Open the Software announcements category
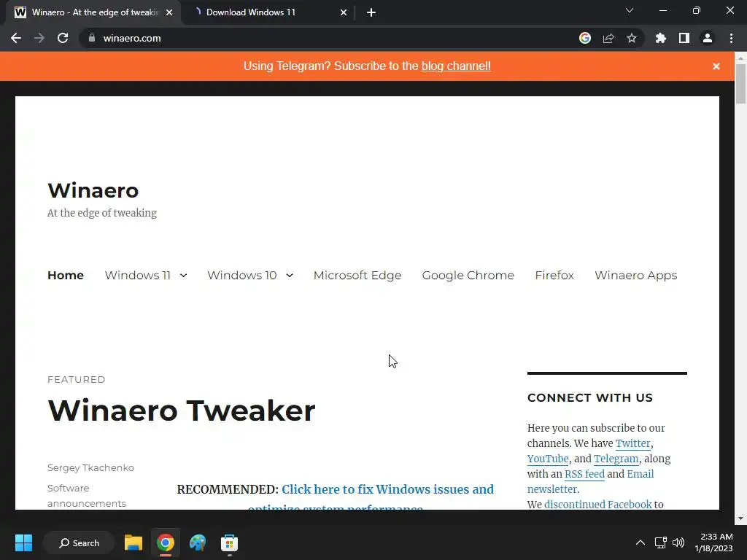Image resolution: width=747 pixels, height=560 pixels. tap(87, 496)
